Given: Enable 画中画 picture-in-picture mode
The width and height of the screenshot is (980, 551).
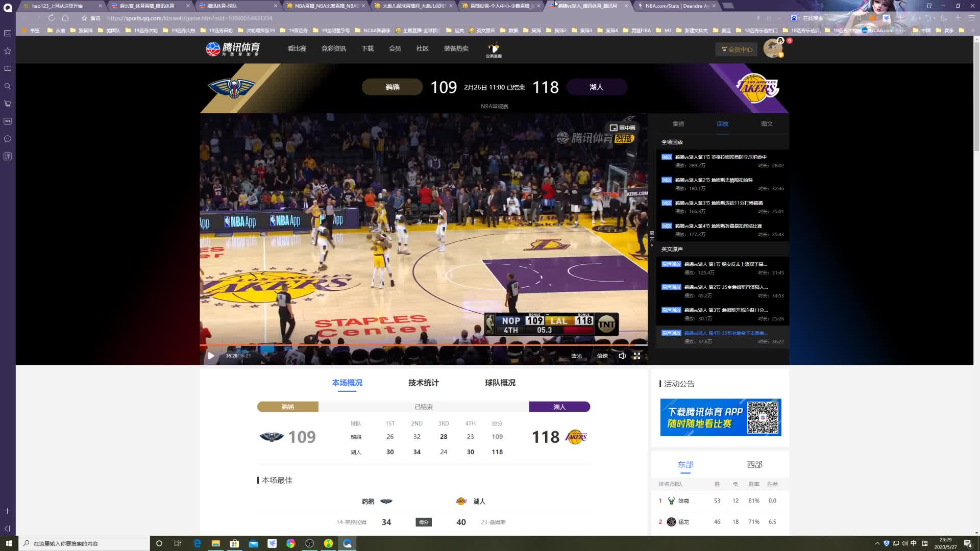Looking at the screenshot, I should pyautogui.click(x=623, y=128).
